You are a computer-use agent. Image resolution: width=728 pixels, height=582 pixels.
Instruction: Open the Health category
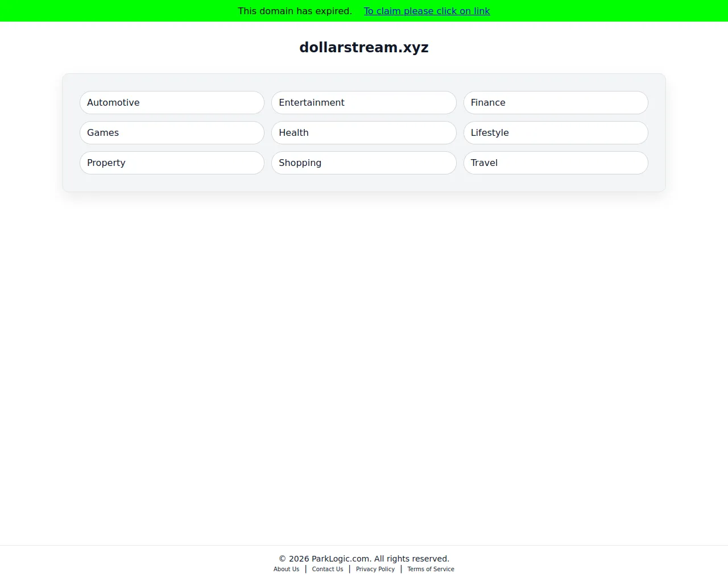click(364, 132)
